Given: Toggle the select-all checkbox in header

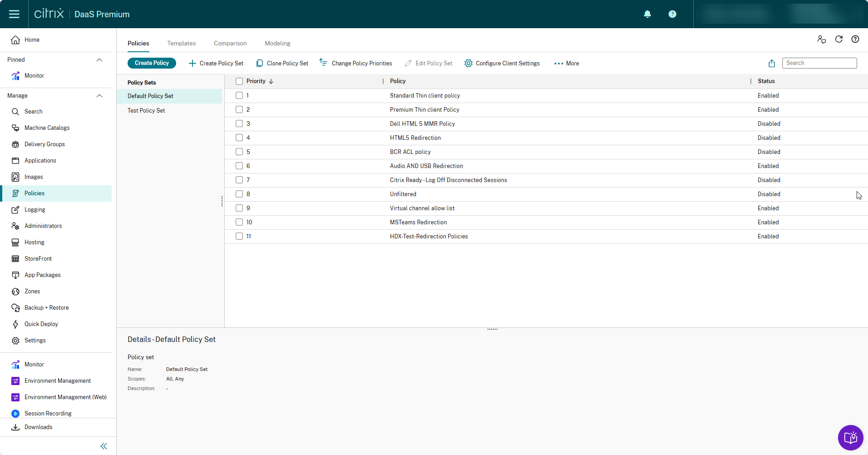Looking at the screenshot, I should (x=239, y=81).
